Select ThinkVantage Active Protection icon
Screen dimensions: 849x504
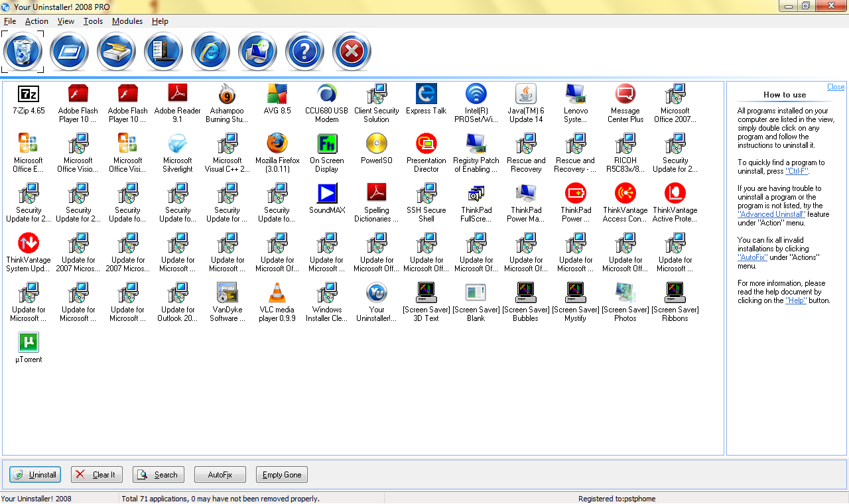675,193
